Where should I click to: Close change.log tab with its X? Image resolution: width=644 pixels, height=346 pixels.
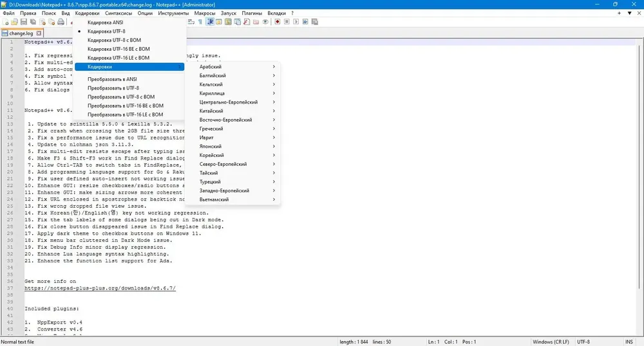(x=39, y=33)
